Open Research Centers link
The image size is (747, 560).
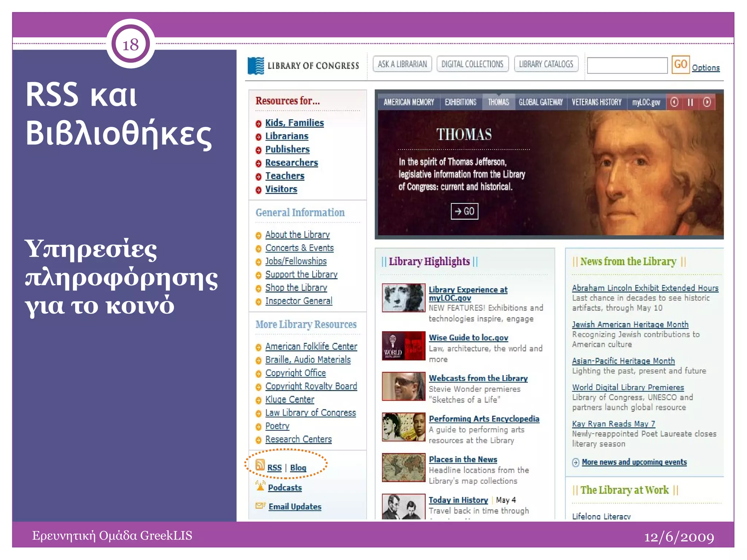[x=298, y=439]
